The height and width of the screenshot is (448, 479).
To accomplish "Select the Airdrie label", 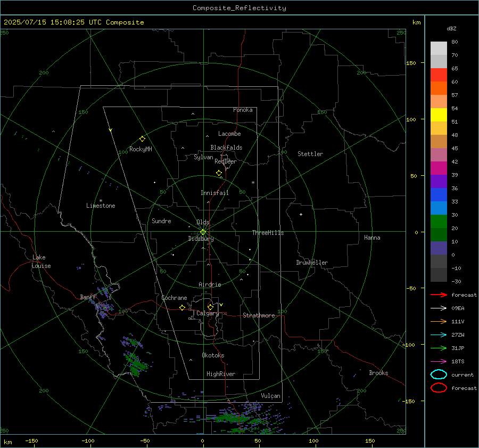I will coord(210,284).
